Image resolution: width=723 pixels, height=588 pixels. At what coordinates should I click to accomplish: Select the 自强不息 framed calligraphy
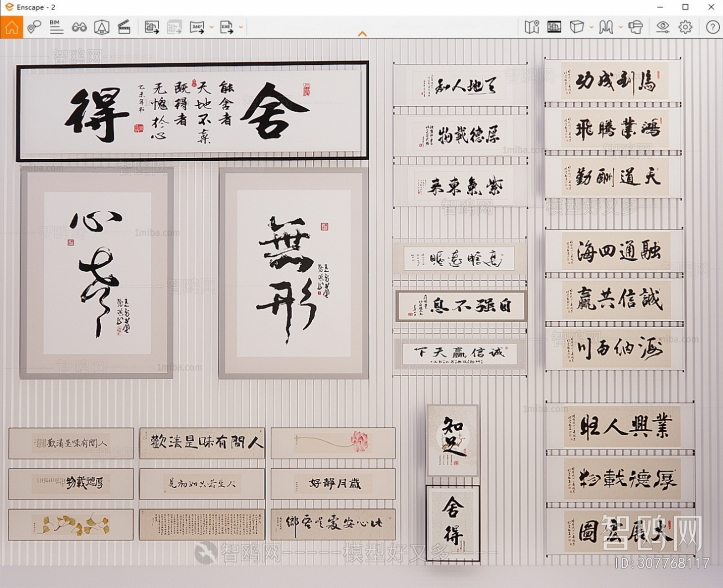[x=461, y=306]
